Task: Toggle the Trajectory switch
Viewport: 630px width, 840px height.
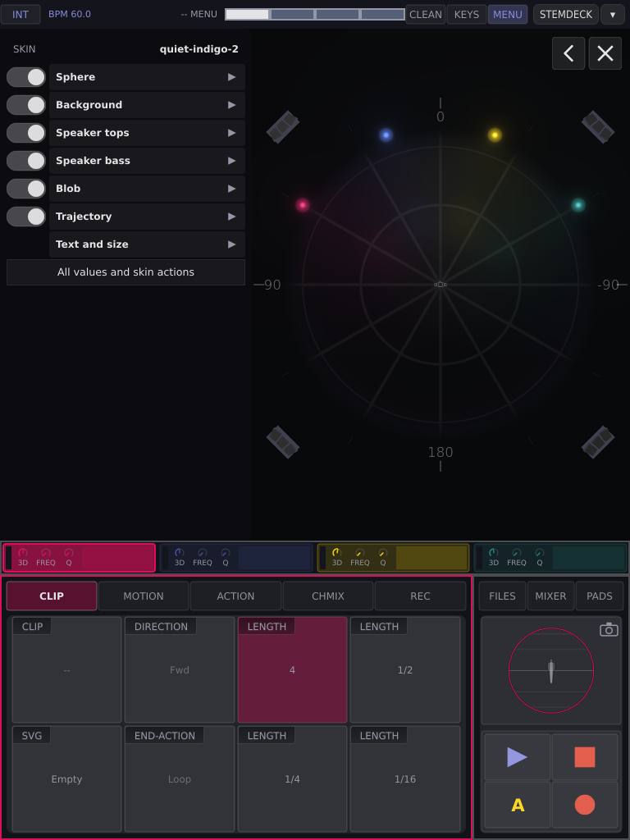Action: (x=26, y=217)
